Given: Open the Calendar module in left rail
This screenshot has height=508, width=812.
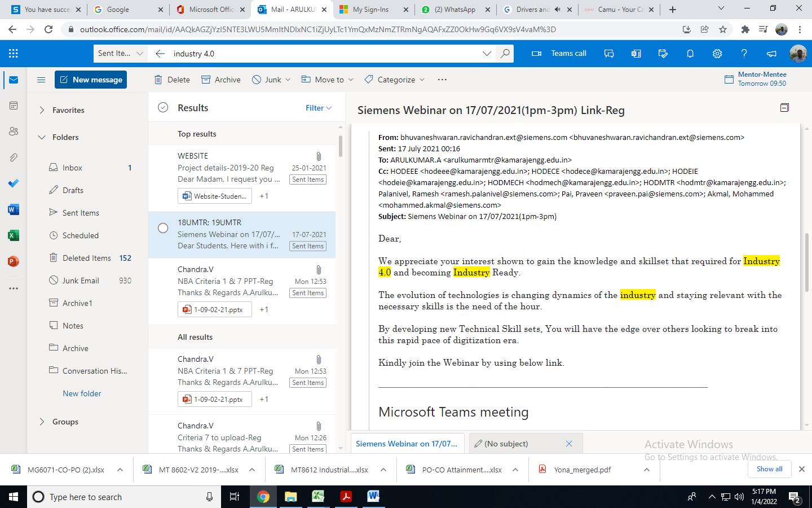Looking at the screenshot, I should (14, 106).
